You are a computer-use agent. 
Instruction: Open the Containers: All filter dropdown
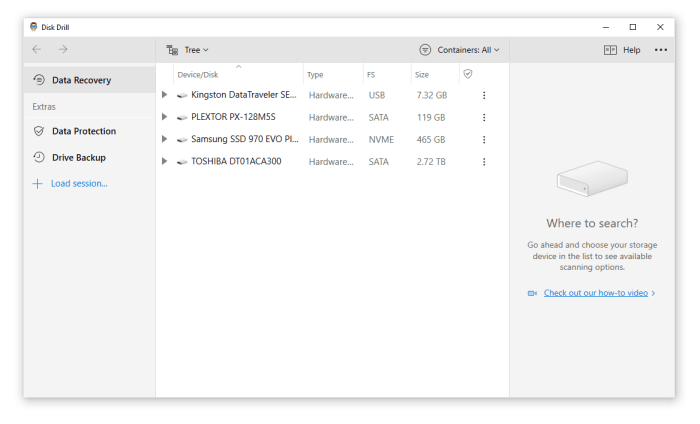459,49
